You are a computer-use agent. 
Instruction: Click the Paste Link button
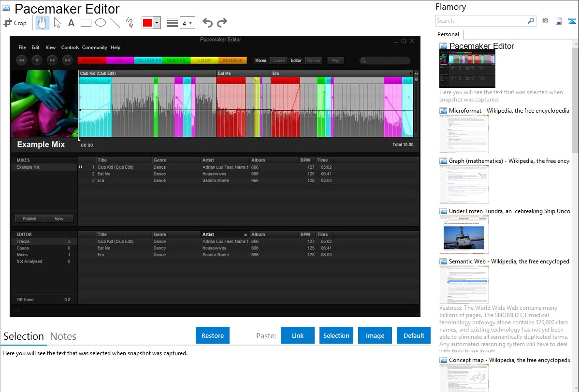298,335
